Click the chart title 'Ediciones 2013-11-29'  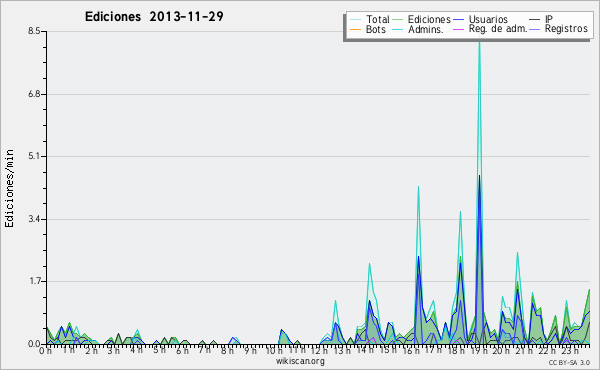154,17
